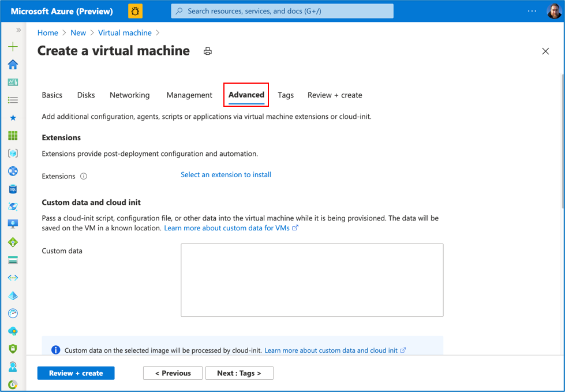Go to the Home icon in the sidebar

pyautogui.click(x=13, y=65)
